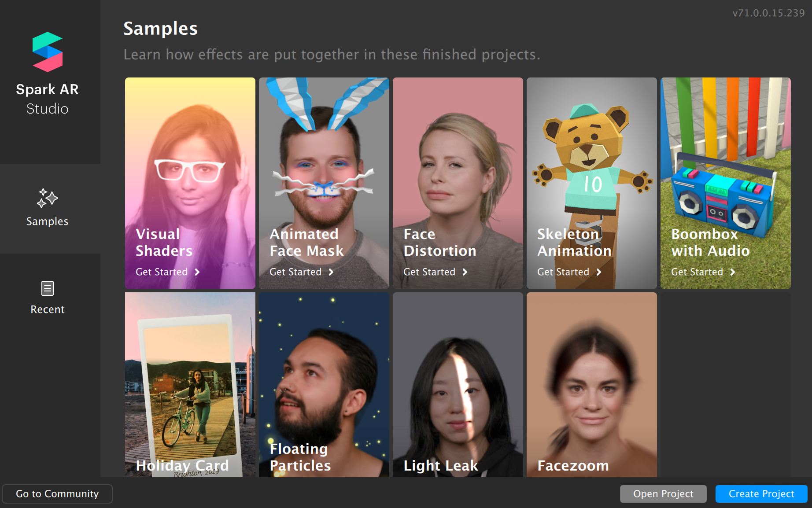Click the Open Project button

click(x=663, y=494)
